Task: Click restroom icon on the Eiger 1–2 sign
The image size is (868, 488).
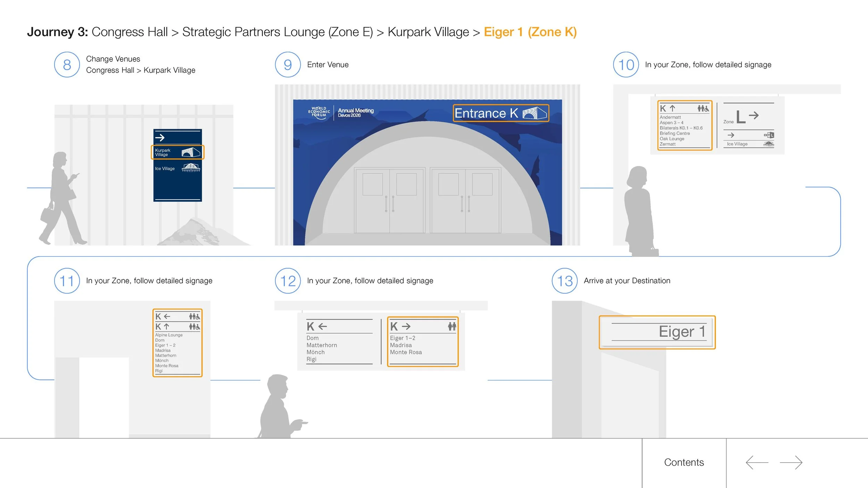Action: click(x=452, y=326)
